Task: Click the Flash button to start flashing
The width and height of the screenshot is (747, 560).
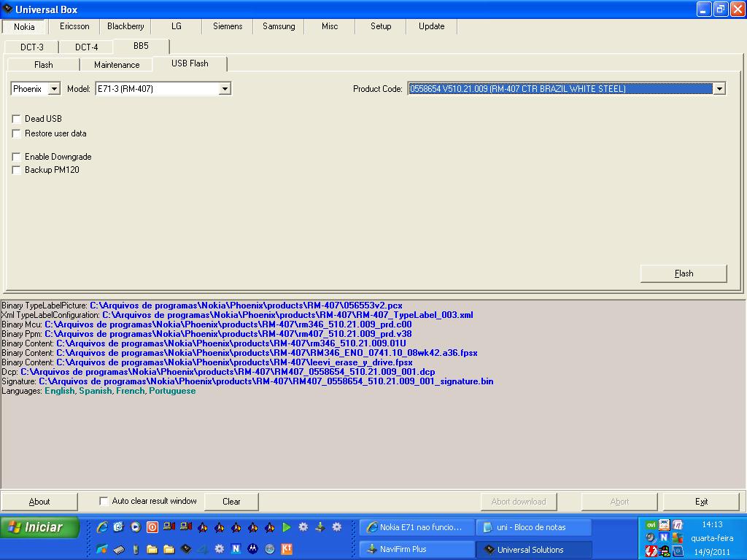Action: coord(684,273)
